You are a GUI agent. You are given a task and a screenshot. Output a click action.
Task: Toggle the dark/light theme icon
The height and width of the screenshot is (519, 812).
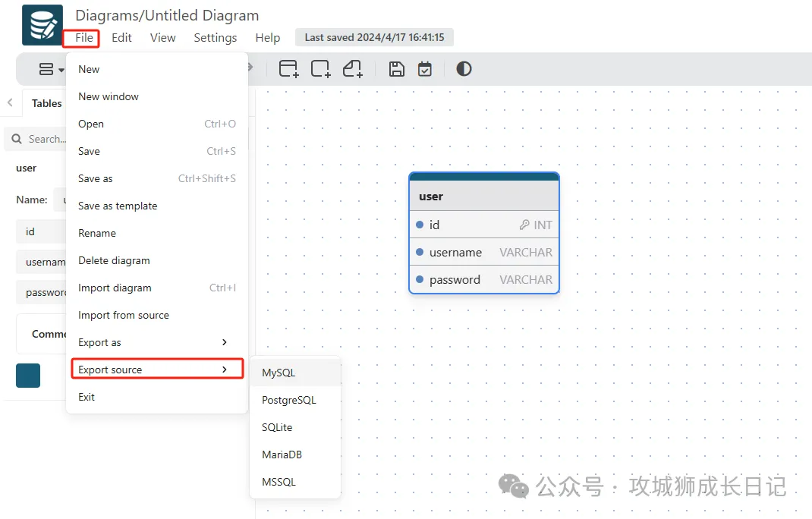pos(464,69)
